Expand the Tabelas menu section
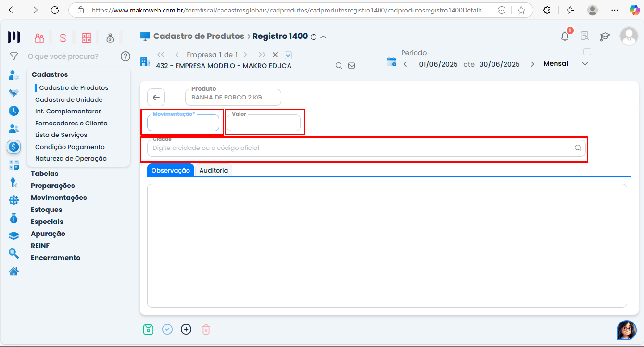The width and height of the screenshot is (644, 347). click(44, 173)
